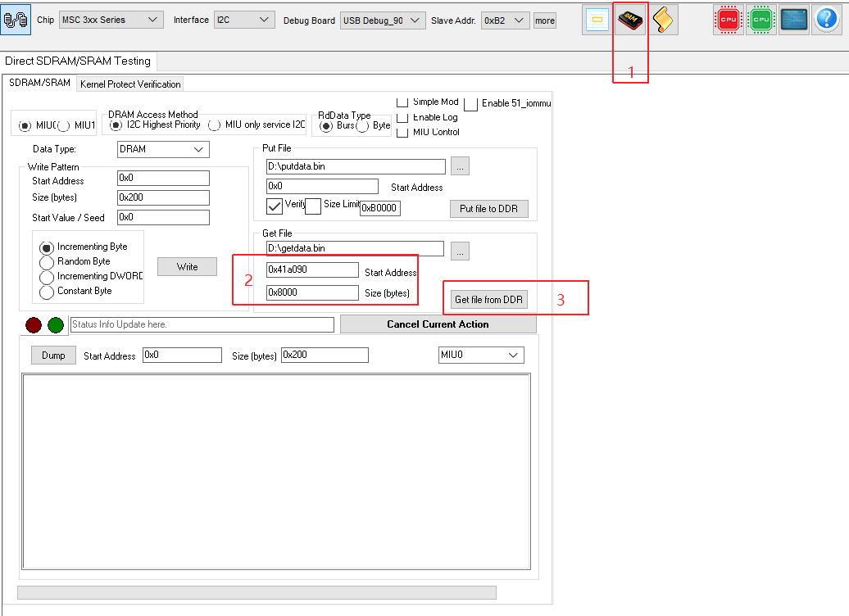Click the green CPU icon
The width and height of the screenshot is (849, 616).
click(x=760, y=20)
